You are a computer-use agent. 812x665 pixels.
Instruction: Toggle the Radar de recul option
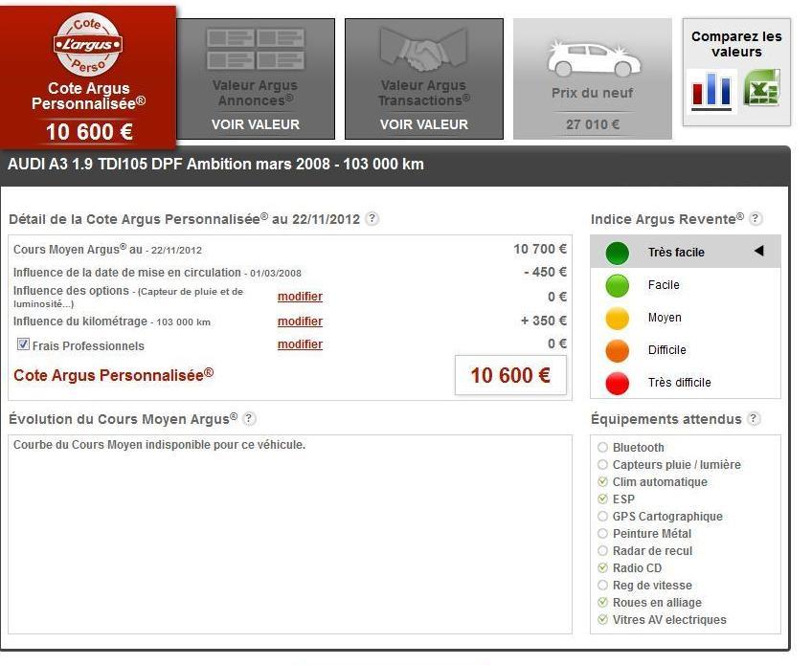coord(602,550)
